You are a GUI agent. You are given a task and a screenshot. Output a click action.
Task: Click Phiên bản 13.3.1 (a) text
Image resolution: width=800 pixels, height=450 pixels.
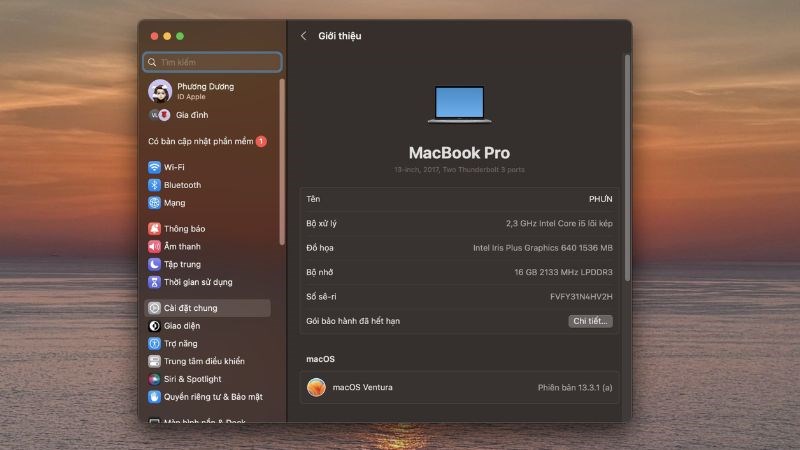coord(575,387)
